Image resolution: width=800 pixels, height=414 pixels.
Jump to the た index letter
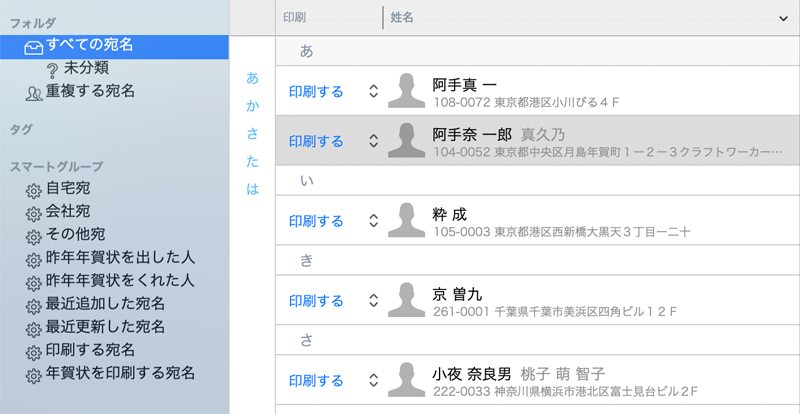(253, 162)
